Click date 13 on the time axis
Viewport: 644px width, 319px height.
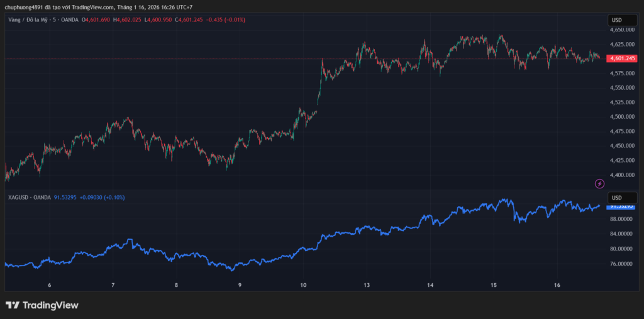pos(367,285)
